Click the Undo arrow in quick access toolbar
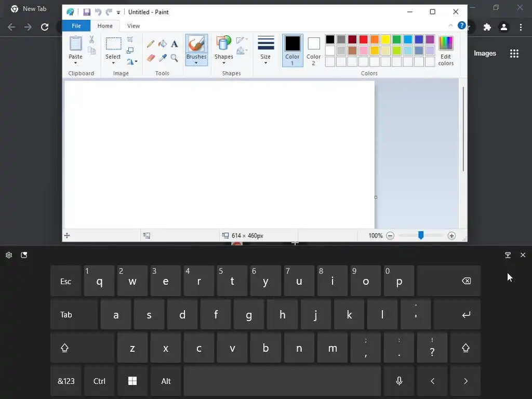 [98, 12]
